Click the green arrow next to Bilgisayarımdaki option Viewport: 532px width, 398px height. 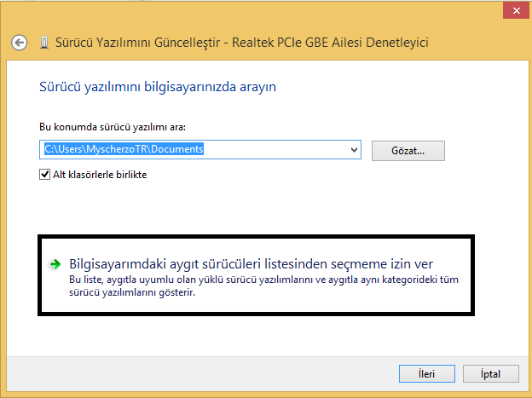click(55, 265)
